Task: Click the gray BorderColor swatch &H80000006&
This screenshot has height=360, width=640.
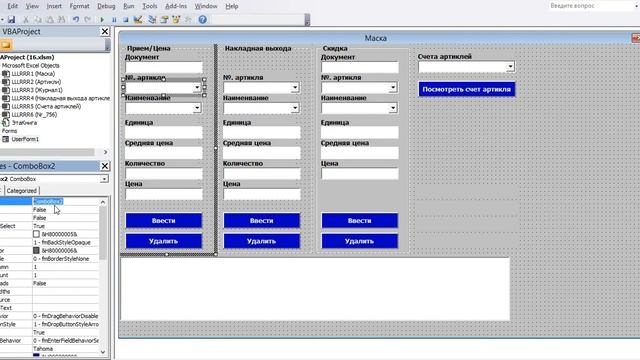Action: 36,251
